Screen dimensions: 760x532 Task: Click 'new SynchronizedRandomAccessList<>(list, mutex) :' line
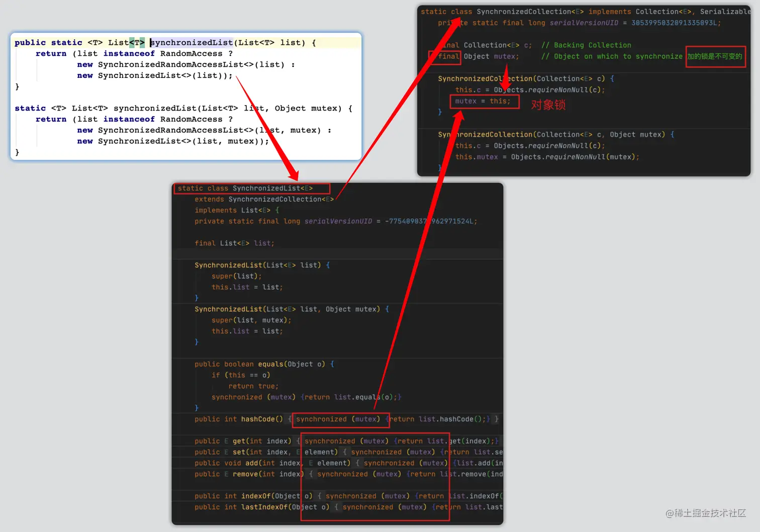[204, 130]
